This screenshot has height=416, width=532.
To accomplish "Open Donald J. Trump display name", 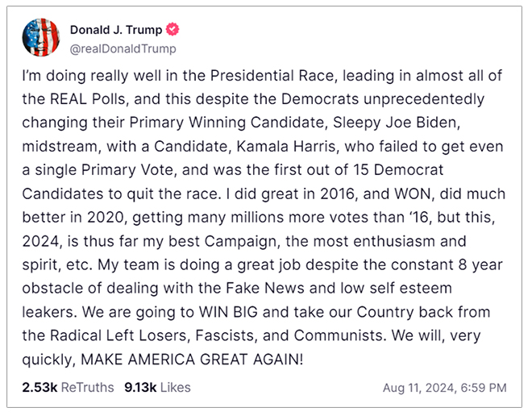I will (116, 30).
